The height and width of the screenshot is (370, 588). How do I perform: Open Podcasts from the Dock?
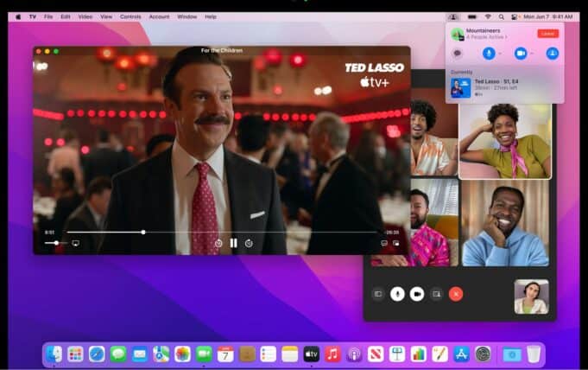(x=354, y=354)
